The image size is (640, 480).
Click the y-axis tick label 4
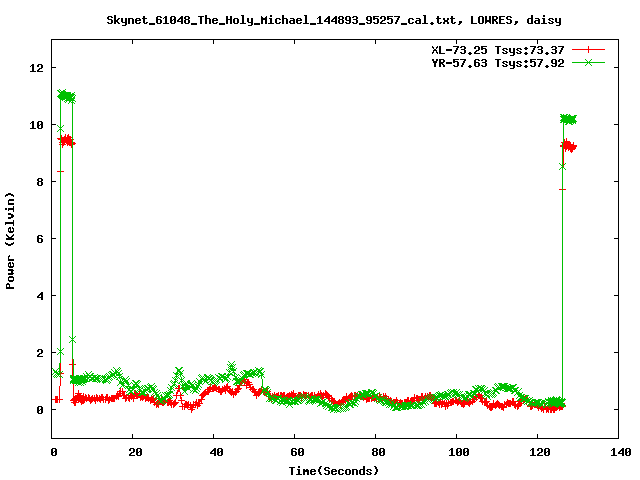[x=40, y=296]
